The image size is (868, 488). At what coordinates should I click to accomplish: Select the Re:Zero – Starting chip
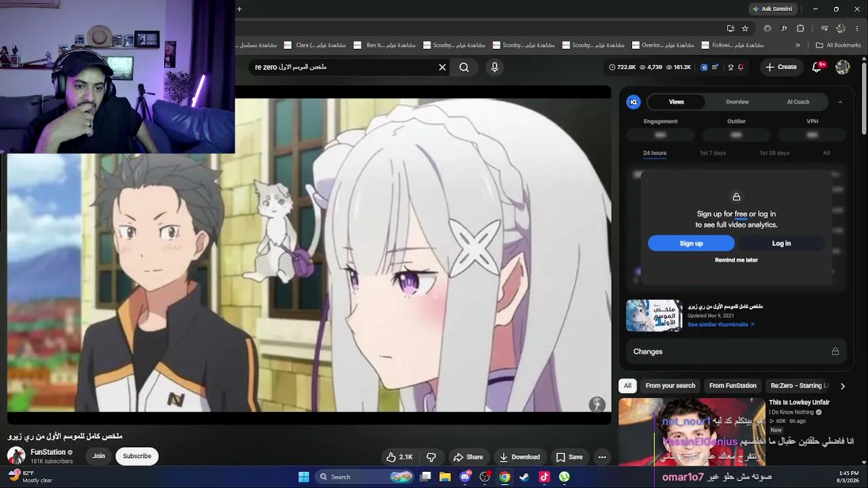tap(800, 386)
